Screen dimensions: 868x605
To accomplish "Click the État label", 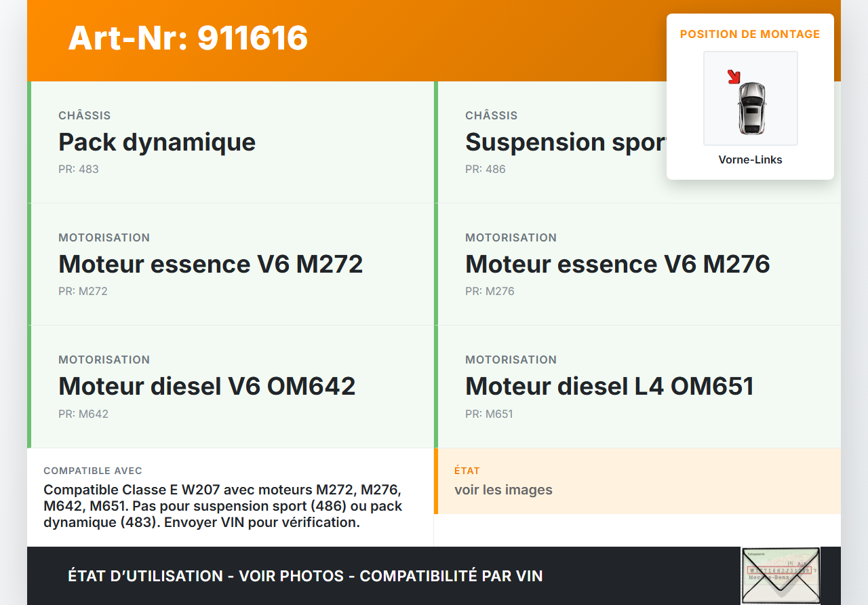I will (x=467, y=471).
